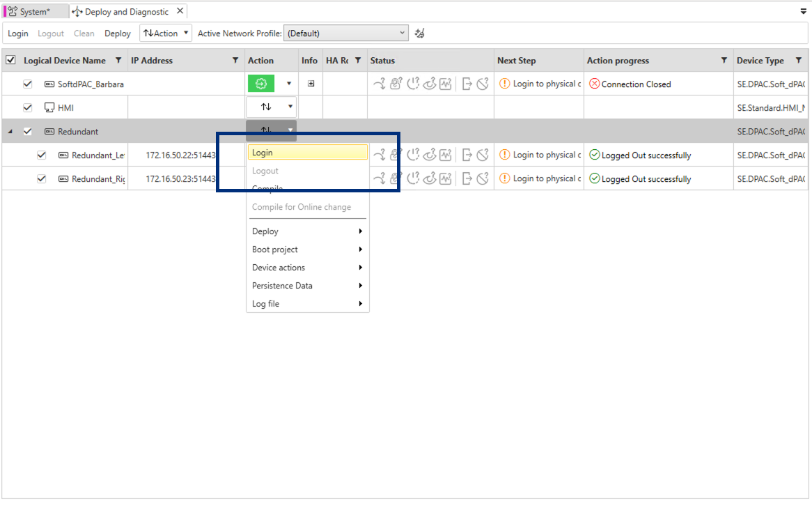Click the Logout toolbar button
Viewport: 812px width, 506px height.
coord(51,33)
